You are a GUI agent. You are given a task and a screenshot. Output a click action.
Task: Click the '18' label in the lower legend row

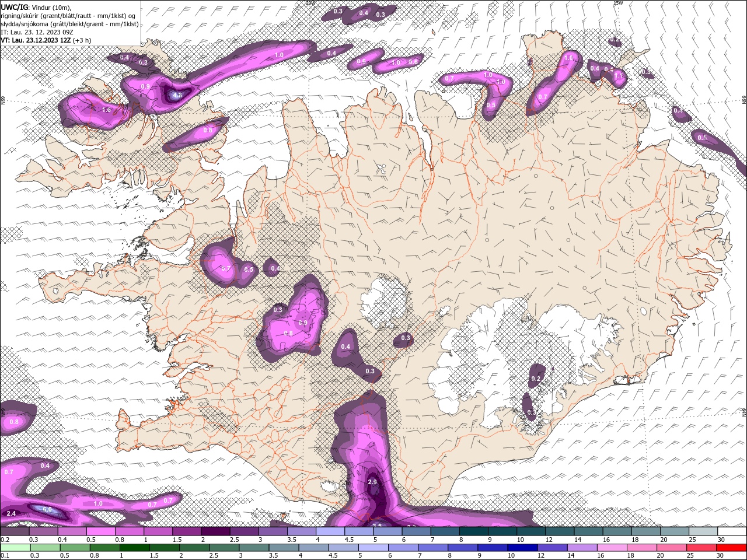pos(630,555)
